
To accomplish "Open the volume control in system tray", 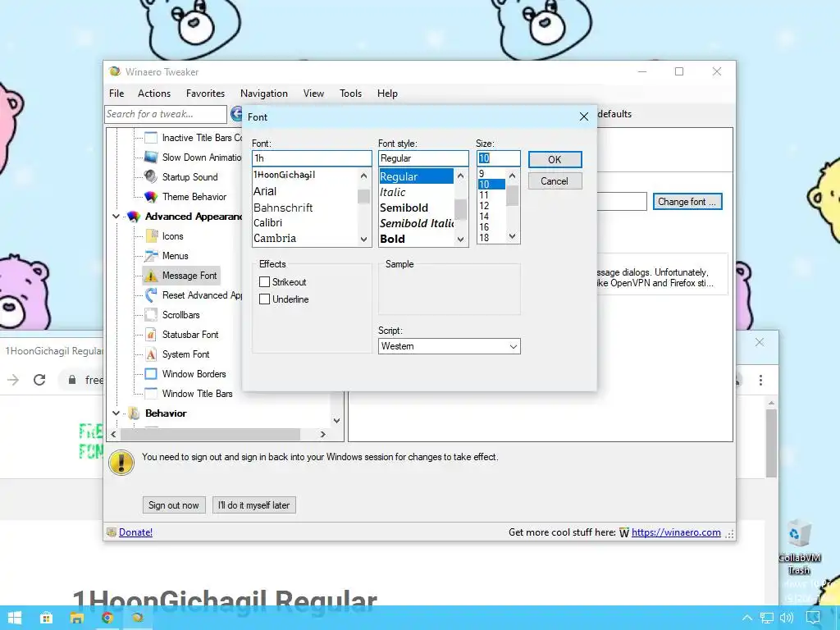I will pos(787,619).
